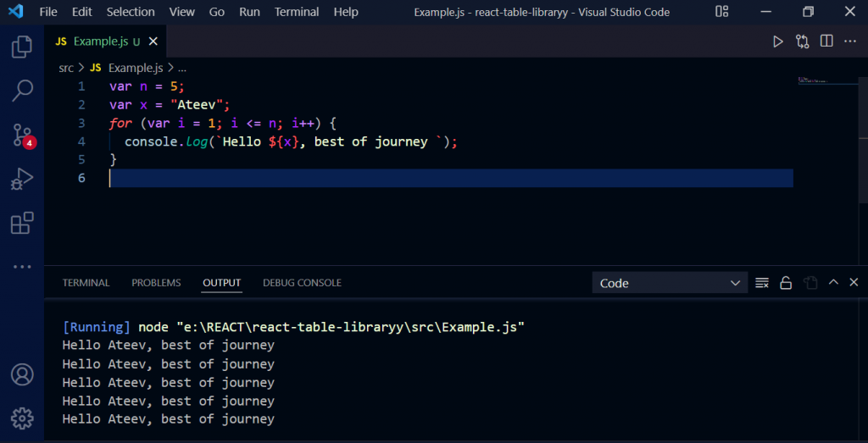Open the Manage settings gear
This screenshot has width=868, height=443.
[x=22, y=417]
